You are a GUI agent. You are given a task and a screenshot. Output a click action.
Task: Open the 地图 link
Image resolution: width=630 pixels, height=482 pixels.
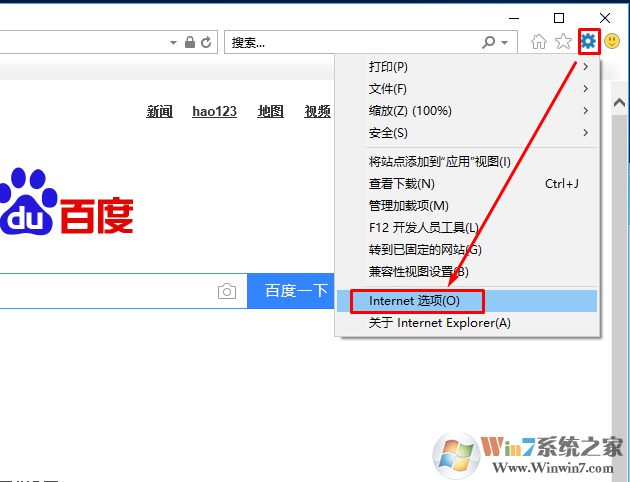pos(270,111)
